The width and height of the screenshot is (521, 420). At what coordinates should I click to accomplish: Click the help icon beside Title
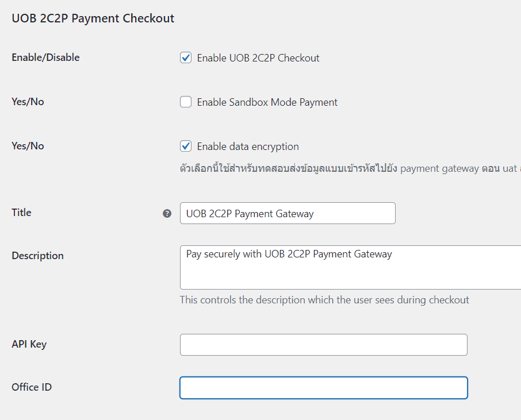click(x=167, y=213)
